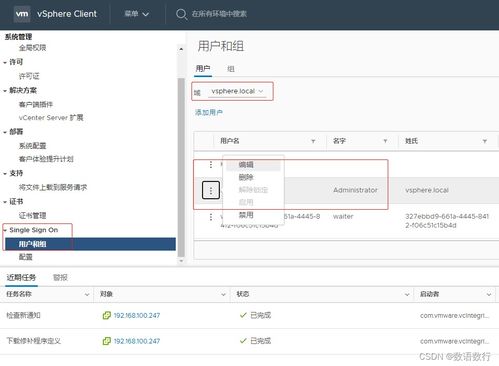The width and height of the screenshot is (499, 366).
Task: Open the three-dot menu for Administrator row
Action: pos(211,190)
